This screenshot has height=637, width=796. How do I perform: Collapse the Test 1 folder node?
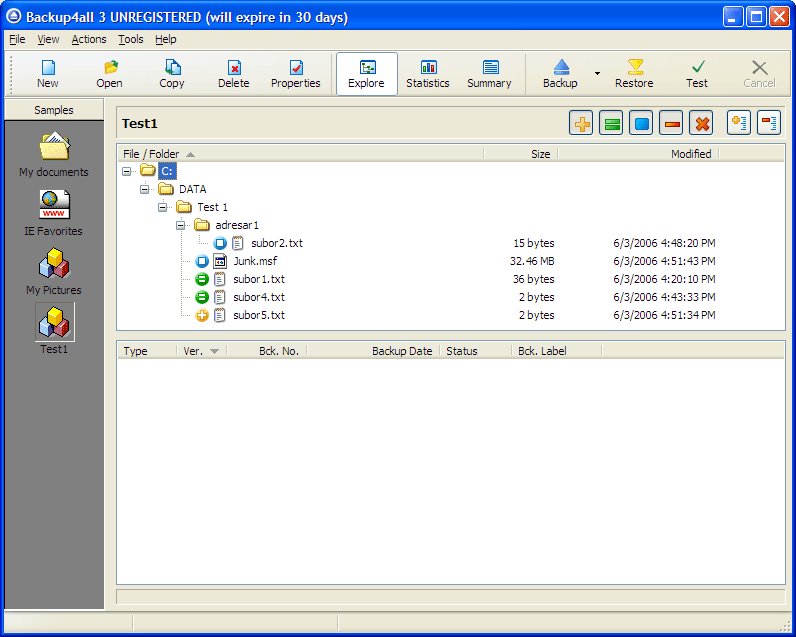162,207
